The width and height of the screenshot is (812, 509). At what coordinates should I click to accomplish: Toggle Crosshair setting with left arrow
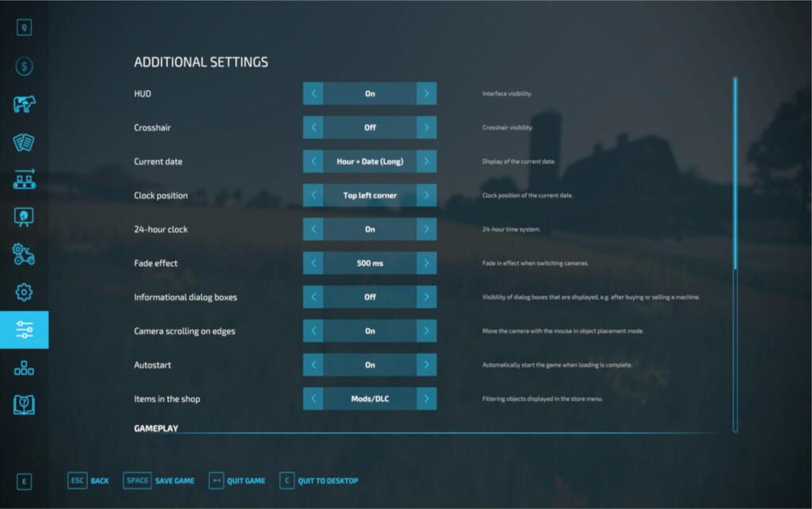click(x=313, y=127)
